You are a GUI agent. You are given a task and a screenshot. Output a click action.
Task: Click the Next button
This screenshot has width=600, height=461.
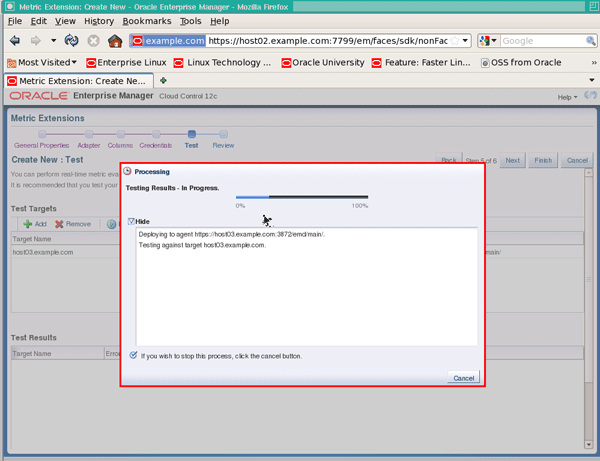pyautogui.click(x=512, y=160)
